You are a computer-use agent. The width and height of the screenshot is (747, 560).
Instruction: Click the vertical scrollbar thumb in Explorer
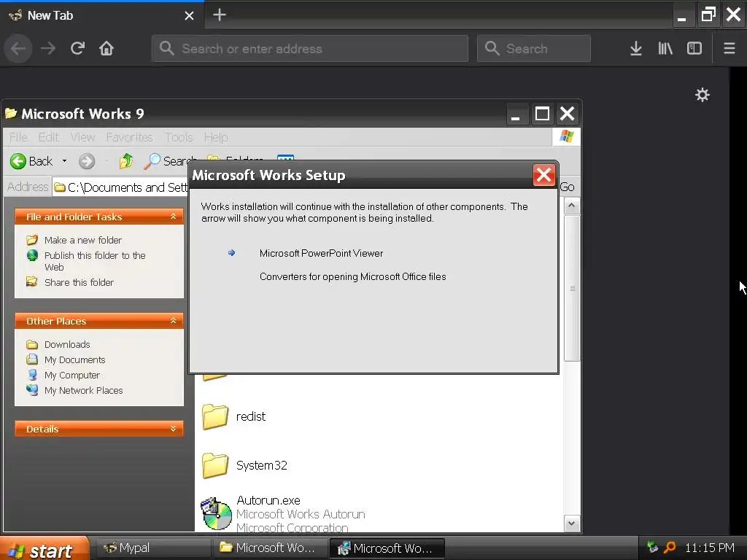point(572,288)
